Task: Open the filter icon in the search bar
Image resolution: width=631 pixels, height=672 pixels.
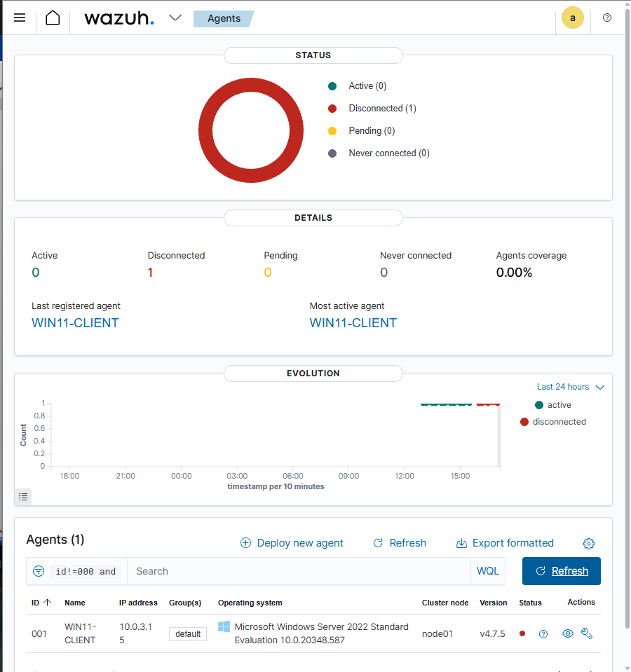Action: pos(39,571)
